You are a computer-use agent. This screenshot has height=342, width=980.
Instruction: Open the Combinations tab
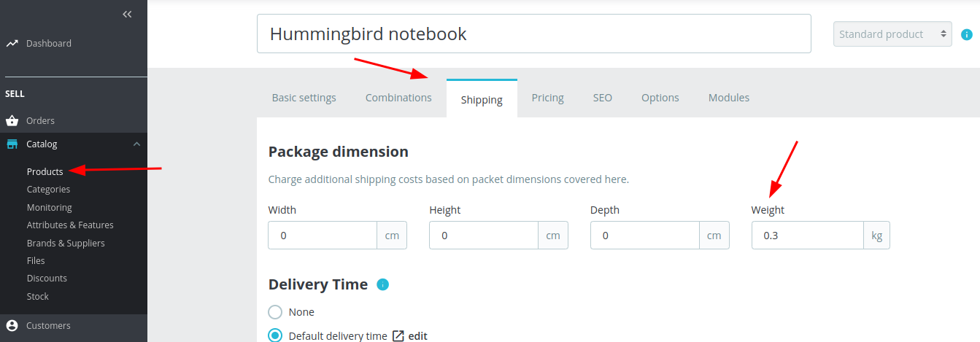pos(398,98)
